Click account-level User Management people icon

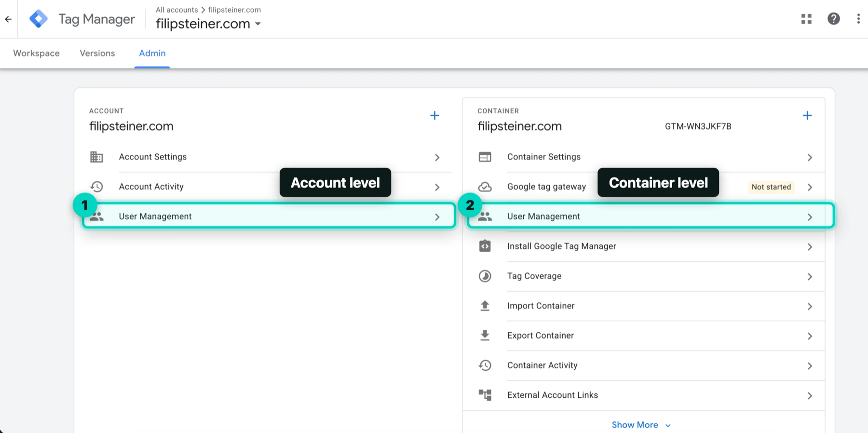pos(97,217)
